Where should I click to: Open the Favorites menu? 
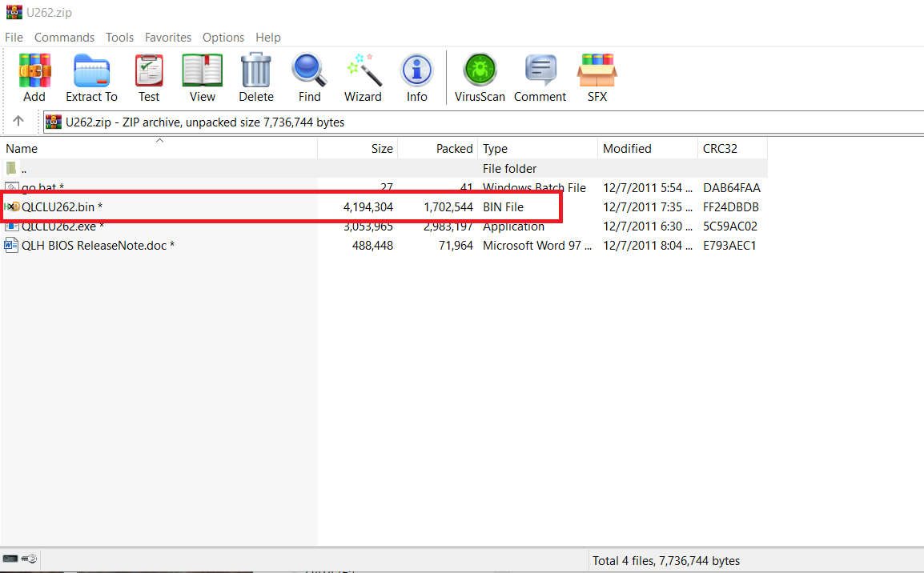[x=168, y=37]
